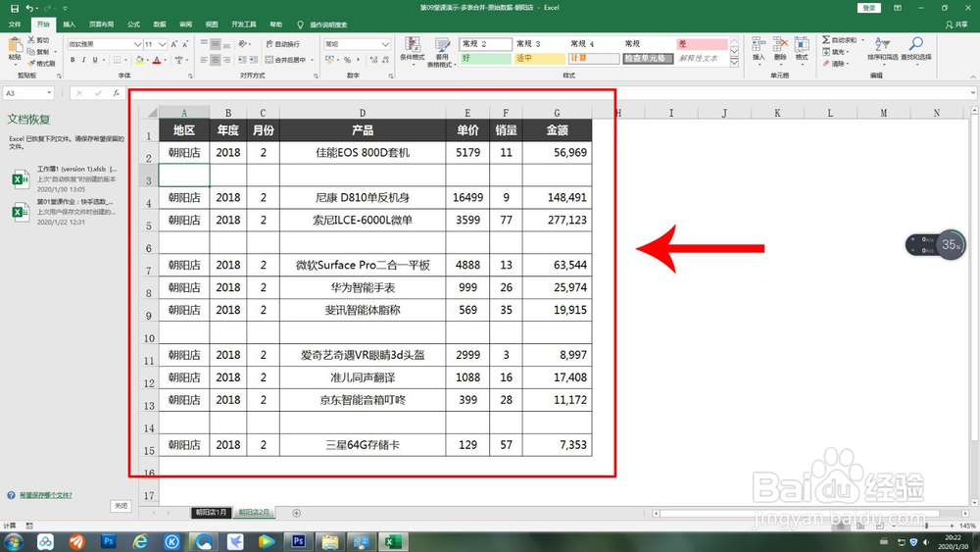Select the 好 (Good) cell style
The width and height of the screenshot is (980, 552).
click(x=486, y=58)
